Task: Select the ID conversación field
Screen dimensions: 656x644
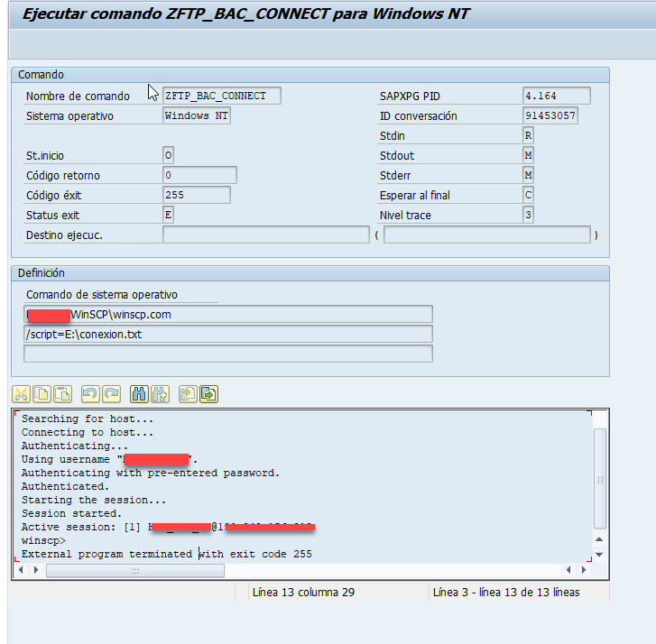Action: 550,115
